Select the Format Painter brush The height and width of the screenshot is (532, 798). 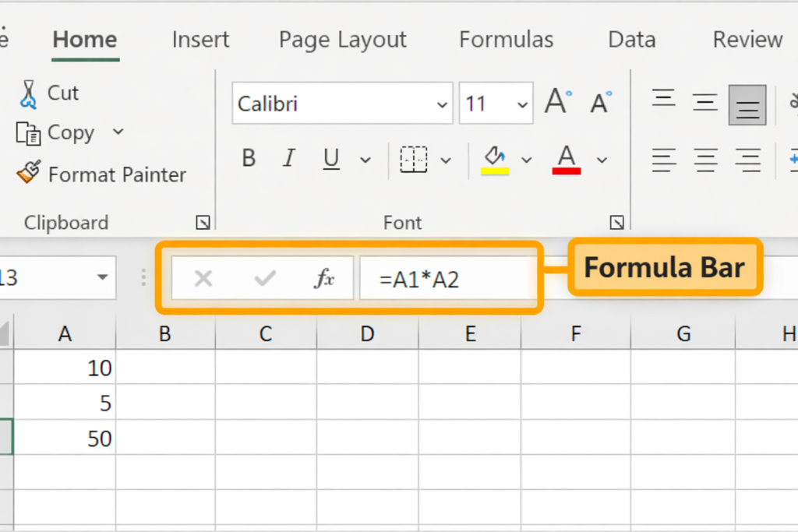point(29,173)
